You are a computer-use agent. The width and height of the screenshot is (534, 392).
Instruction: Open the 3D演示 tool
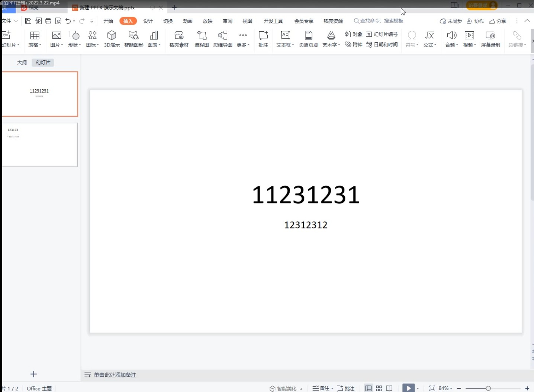tap(112, 39)
